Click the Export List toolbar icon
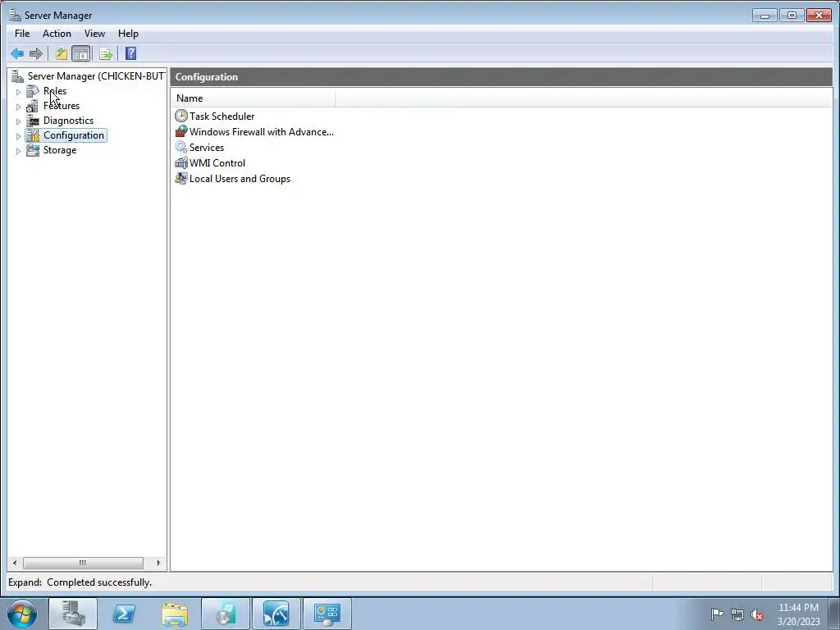 tap(106, 53)
